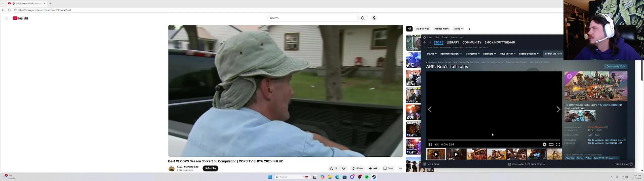Open Microsoft Edge from the taskbar
Screen dimensions: 644x181
click(337, 177)
